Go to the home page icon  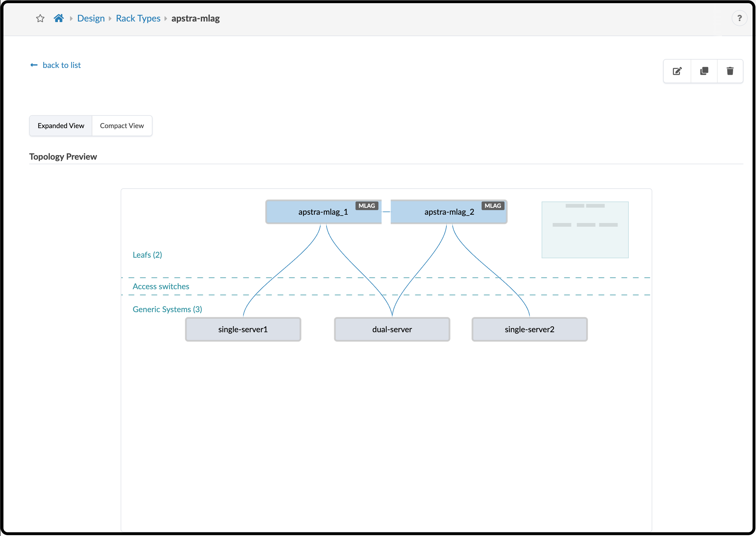coord(59,18)
